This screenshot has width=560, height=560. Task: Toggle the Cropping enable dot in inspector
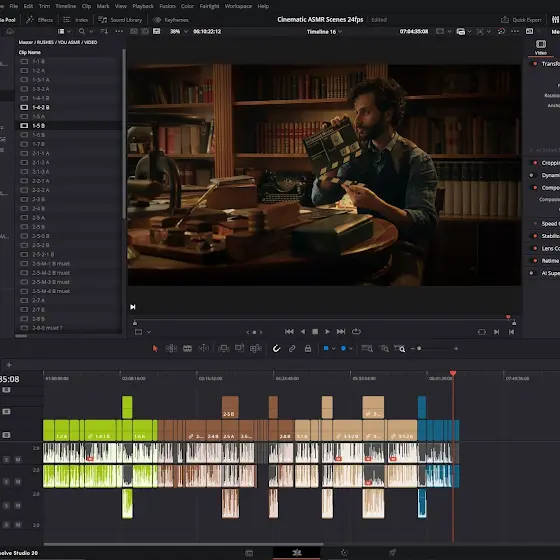(535, 163)
